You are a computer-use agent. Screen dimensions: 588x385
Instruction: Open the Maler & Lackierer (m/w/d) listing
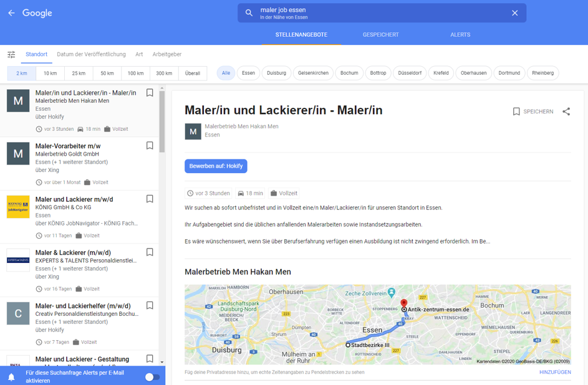pos(79,270)
